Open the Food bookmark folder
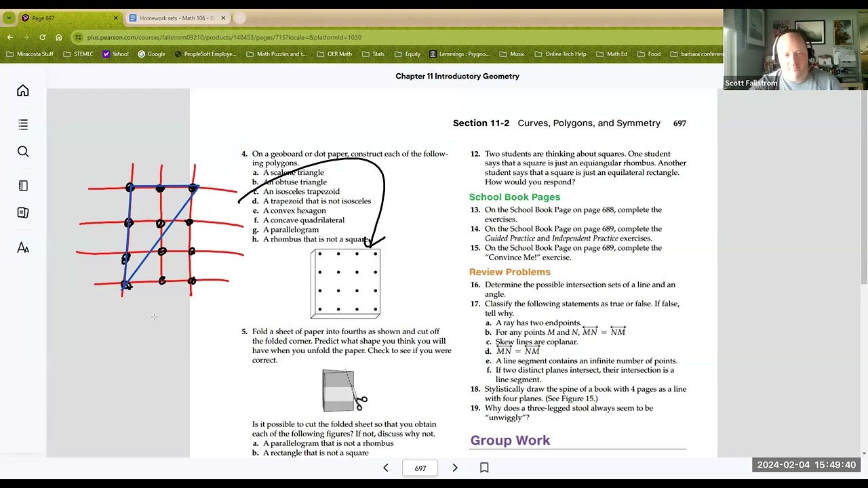Image resolution: width=868 pixels, height=488 pixels. 648,54
